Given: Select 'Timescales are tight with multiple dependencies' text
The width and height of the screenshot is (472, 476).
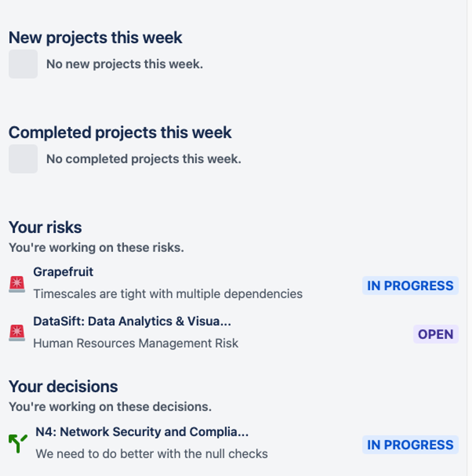Looking at the screenshot, I should [x=168, y=294].
